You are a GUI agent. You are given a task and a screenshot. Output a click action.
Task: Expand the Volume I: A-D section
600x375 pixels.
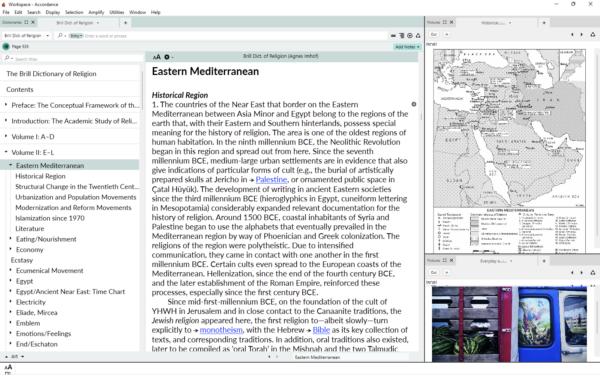(x=6, y=136)
